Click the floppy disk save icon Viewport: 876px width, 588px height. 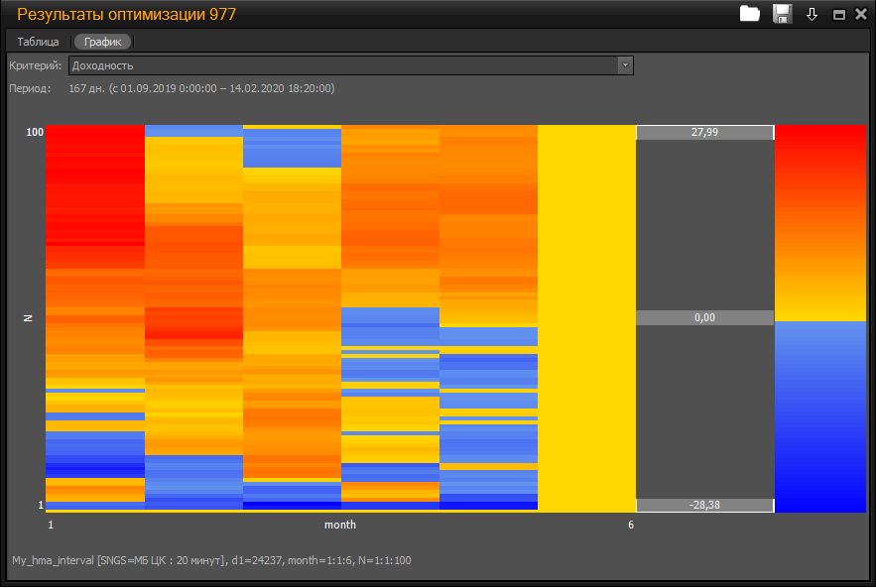click(782, 14)
